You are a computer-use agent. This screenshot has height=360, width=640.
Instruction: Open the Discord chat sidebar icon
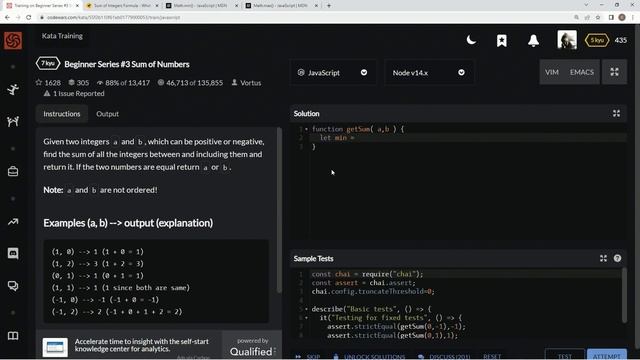point(13,253)
